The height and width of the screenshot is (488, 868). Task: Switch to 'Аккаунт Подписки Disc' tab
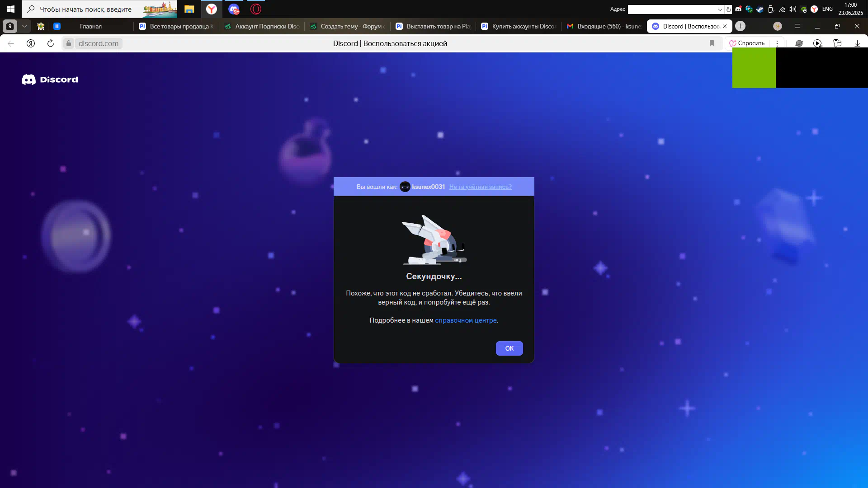[x=262, y=26]
